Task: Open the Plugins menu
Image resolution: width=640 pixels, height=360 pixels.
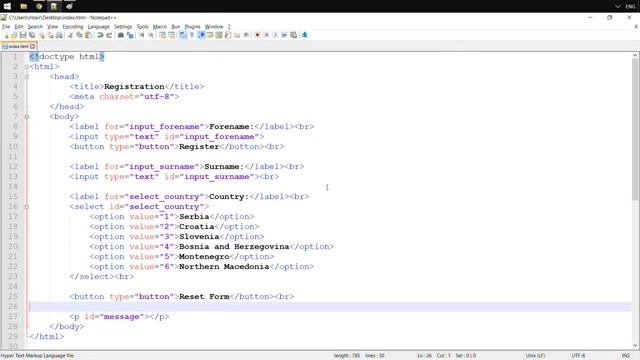Action: pyautogui.click(x=192, y=27)
